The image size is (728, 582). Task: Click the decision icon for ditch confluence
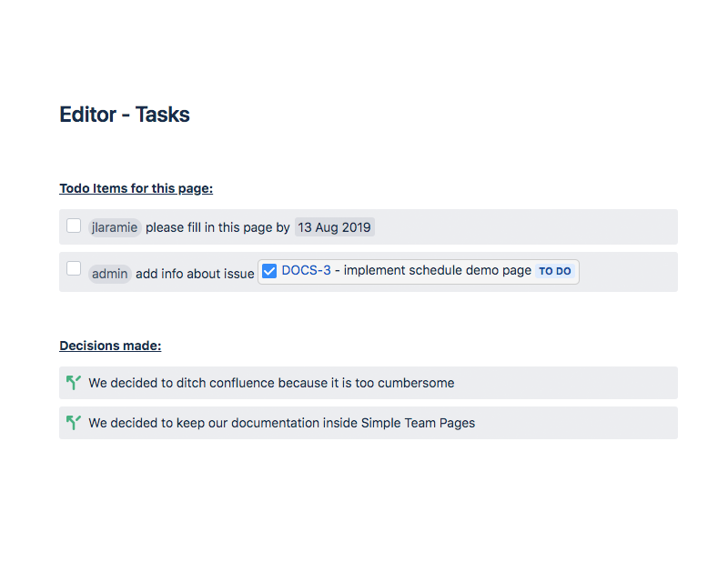74,383
